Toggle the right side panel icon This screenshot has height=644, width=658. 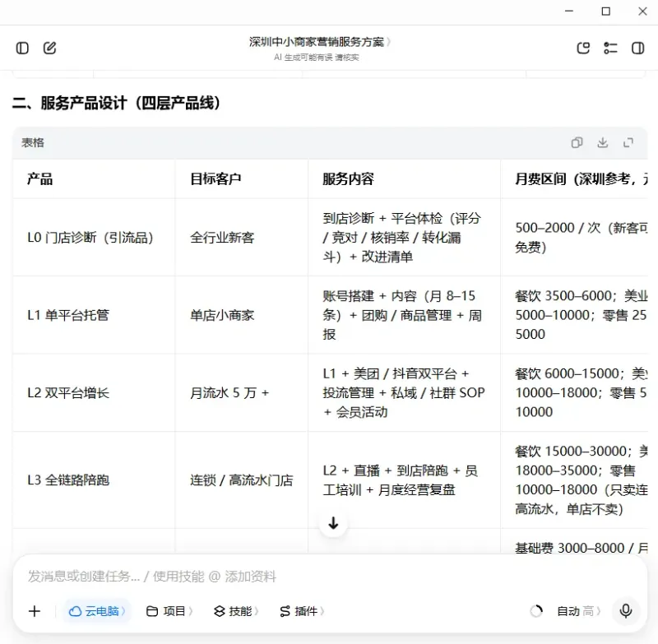tap(638, 49)
